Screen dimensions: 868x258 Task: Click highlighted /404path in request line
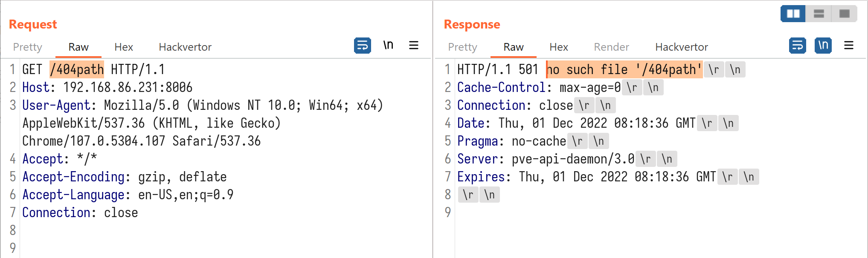coord(77,69)
